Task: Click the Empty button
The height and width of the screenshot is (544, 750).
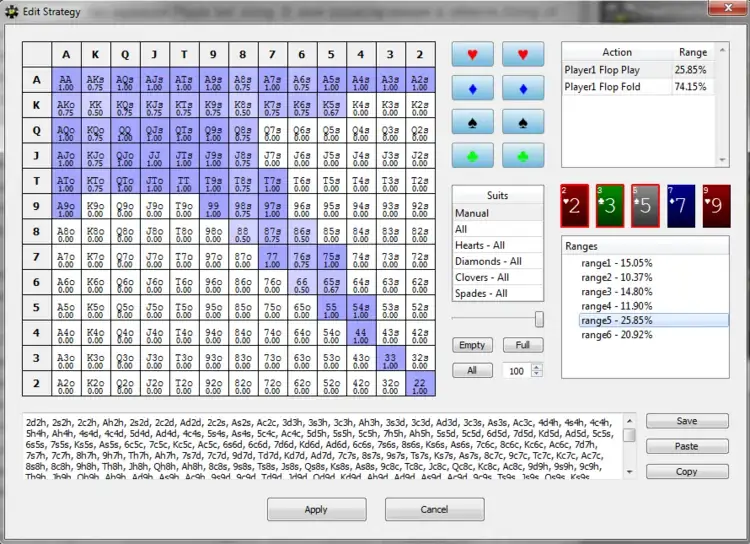Action: click(x=472, y=345)
